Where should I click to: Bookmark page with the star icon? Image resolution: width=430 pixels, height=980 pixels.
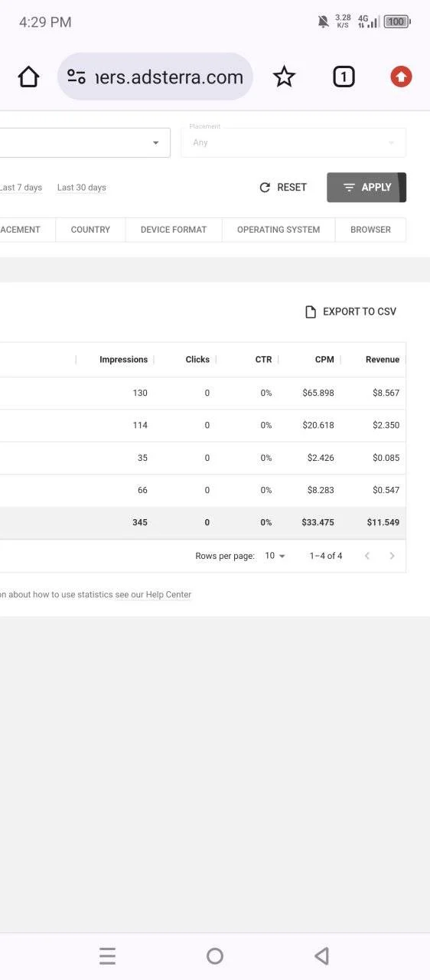pos(284,77)
